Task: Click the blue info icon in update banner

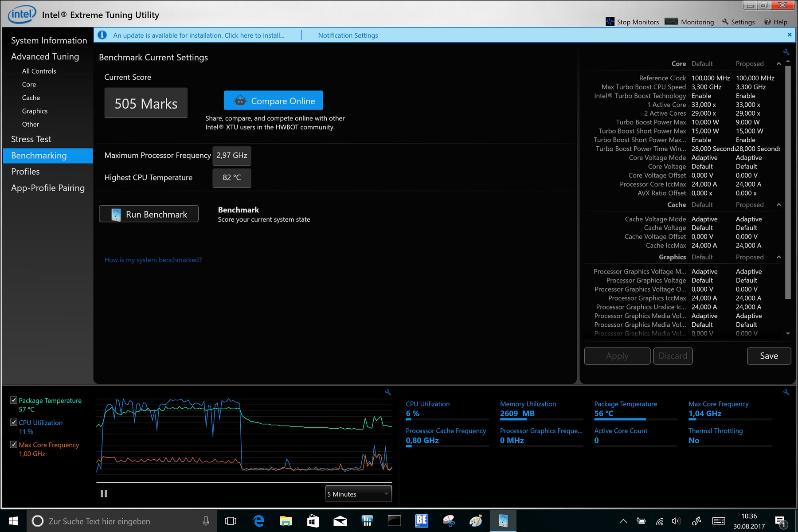Action: pos(102,35)
